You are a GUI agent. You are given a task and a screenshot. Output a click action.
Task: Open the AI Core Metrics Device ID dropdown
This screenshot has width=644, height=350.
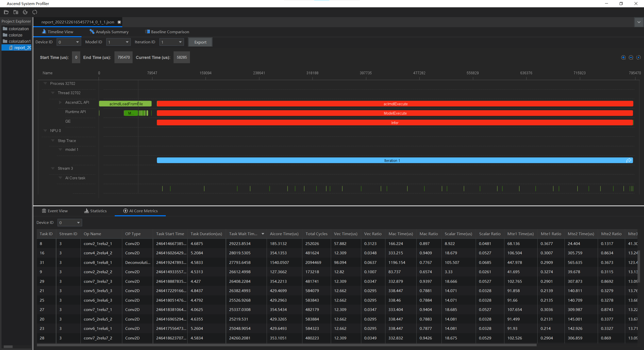[x=70, y=223]
